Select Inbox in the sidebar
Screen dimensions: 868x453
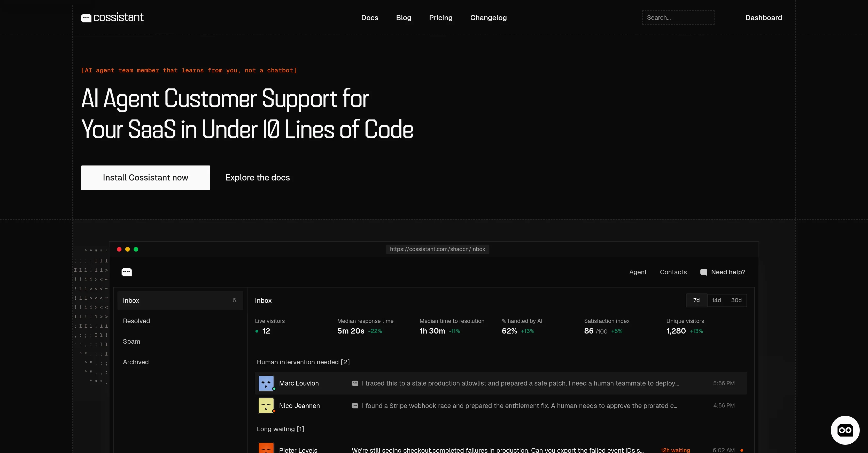[180, 300]
